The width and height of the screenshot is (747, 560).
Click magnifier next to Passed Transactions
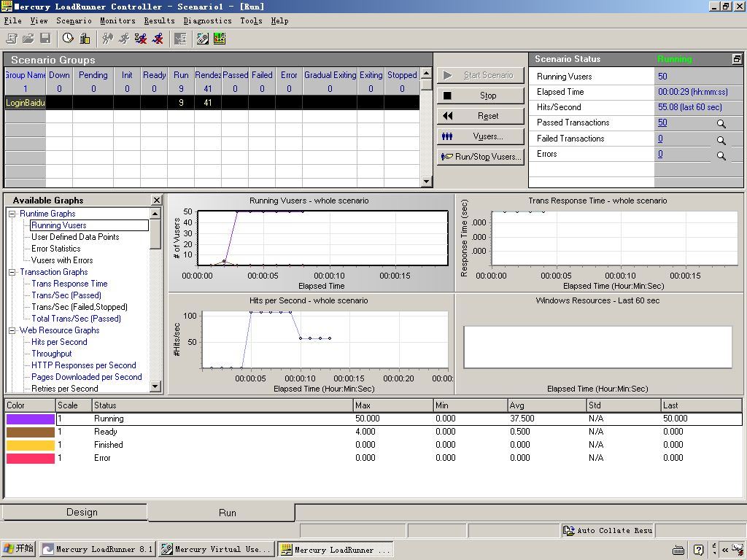coord(721,124)
